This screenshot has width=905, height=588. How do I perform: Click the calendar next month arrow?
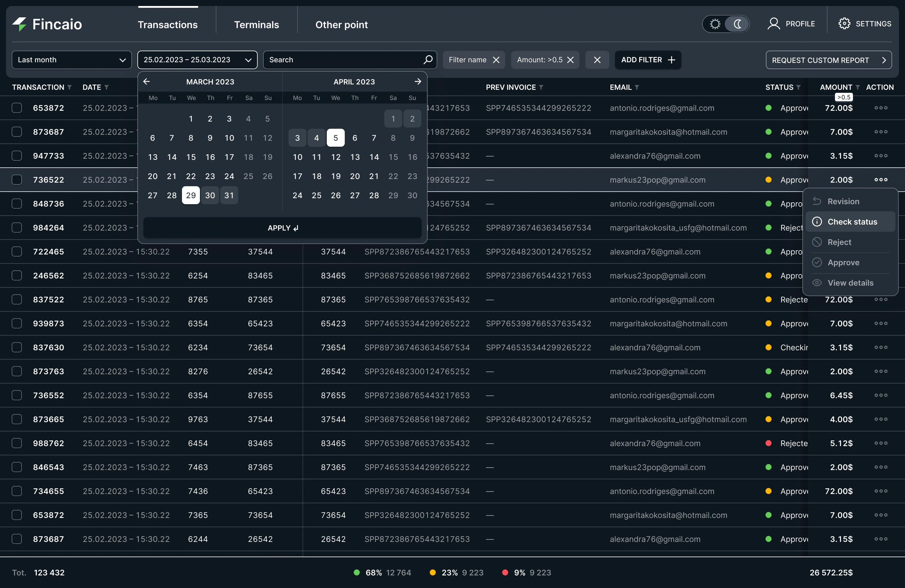point(418,81)
